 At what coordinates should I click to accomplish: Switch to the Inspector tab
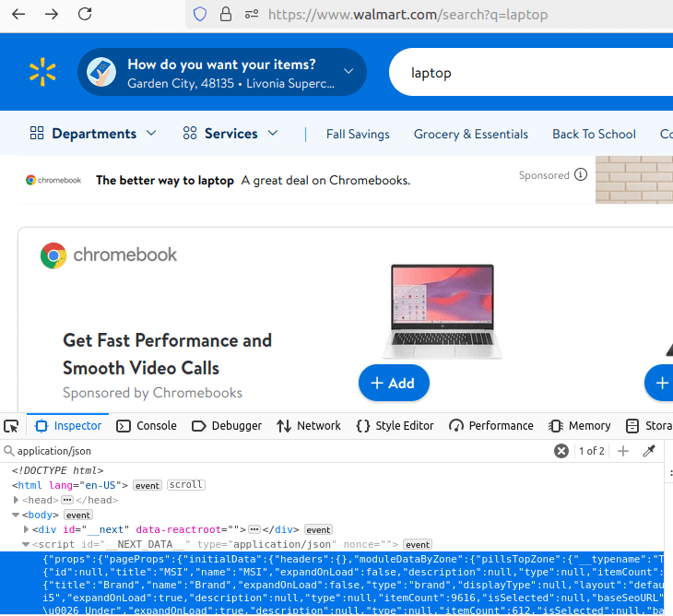pos(68,426)
